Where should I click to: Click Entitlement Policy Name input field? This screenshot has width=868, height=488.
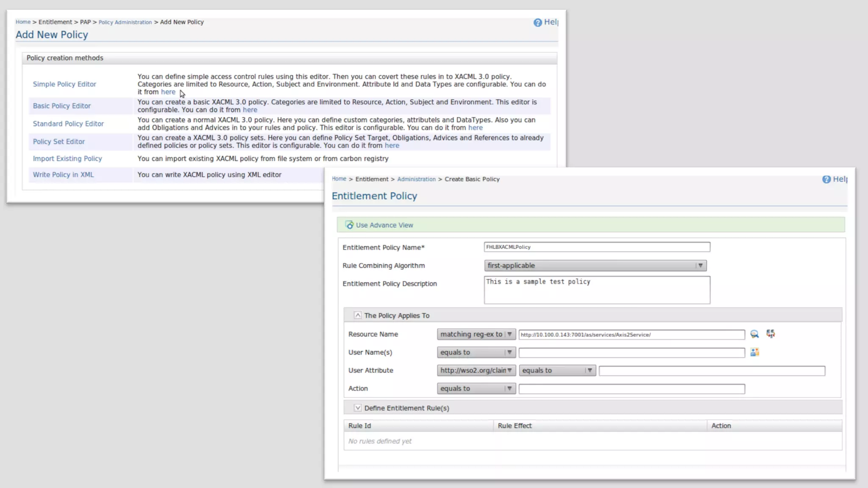[597, 247]
